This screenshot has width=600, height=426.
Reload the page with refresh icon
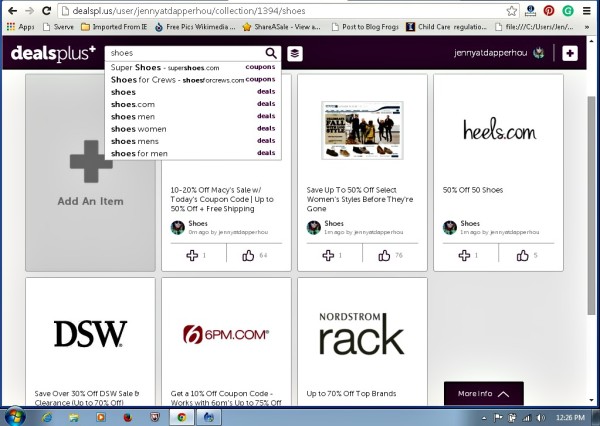[47, 11]
